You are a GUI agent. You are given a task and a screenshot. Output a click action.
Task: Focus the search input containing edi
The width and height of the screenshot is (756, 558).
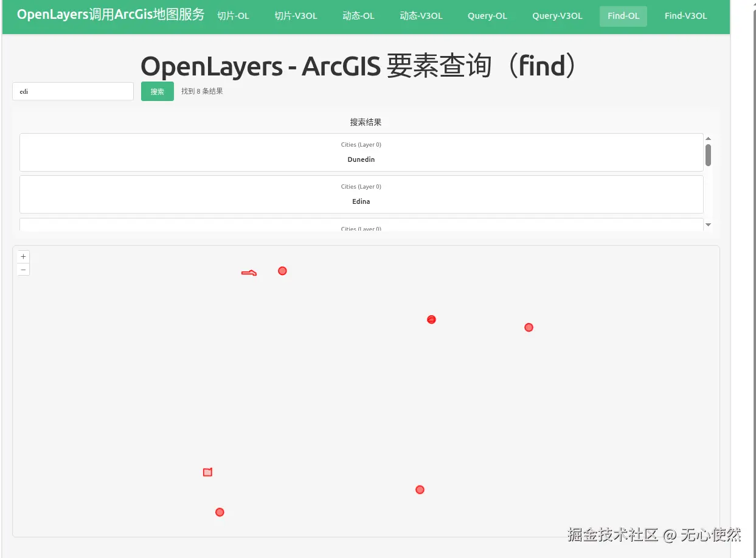[x=73, y=91]
